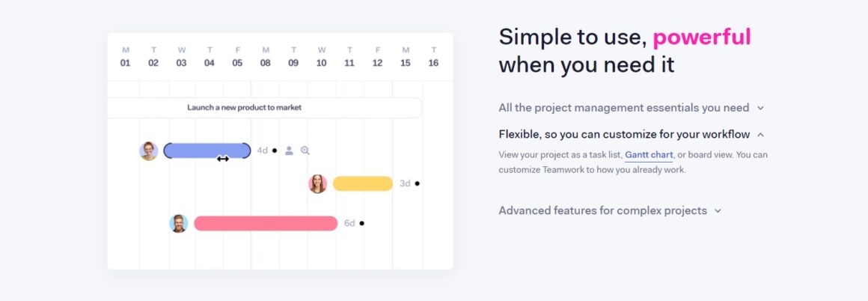Select Flexible, so you can customize heading
The image size is (868, 301).
[x=624, y=134]
